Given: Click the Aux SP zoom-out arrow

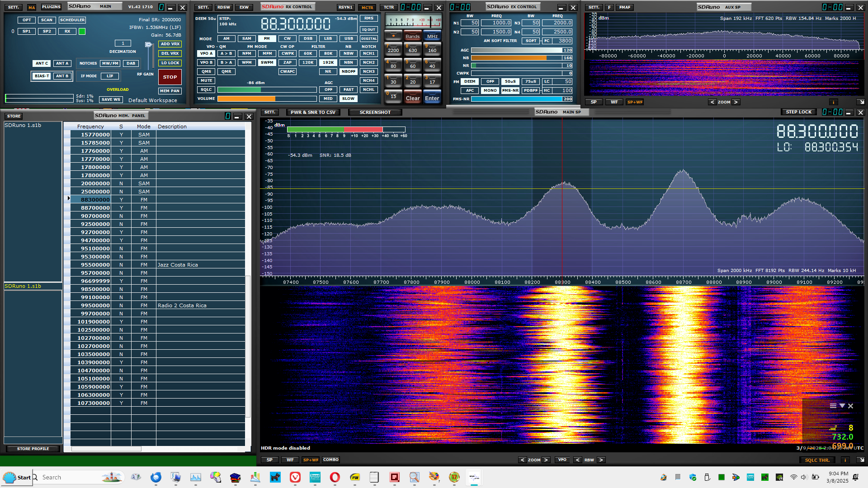Looking at the screenshot, I should coord(712,102).
